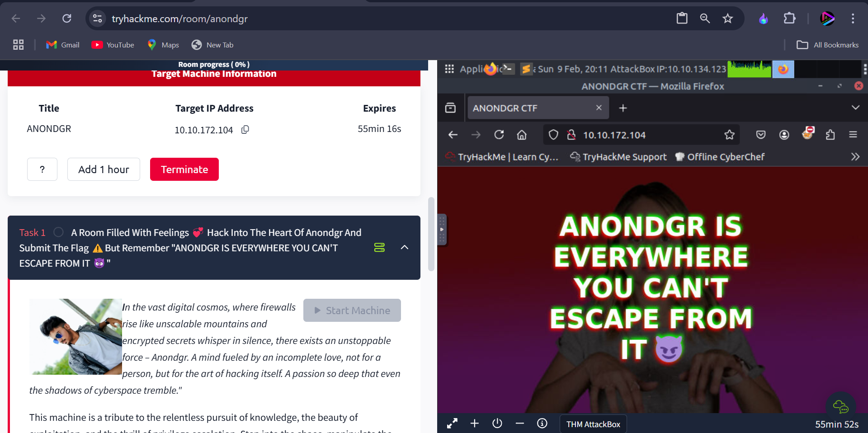Go back in Firefox
Viewport: 868px width, 433px height.
point(453,135)
